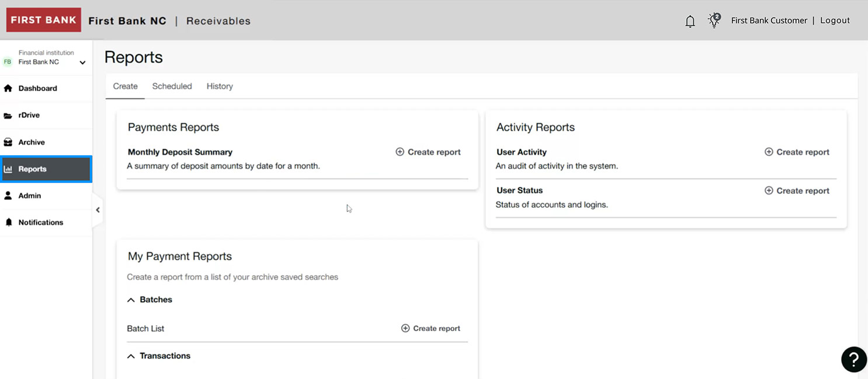This screenshot has width=868, height=379.
Task: Click 'A summary of deposit amounts' description
Action: (x=223, y=166)
